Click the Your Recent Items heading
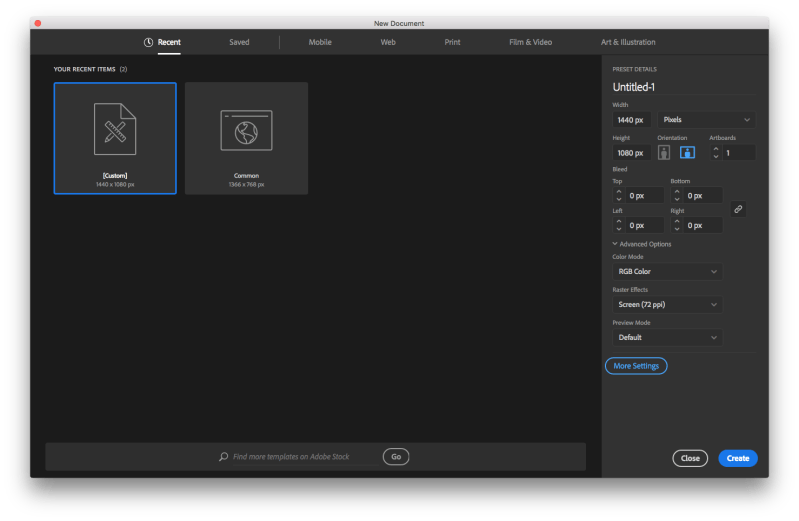 (x=90, y=69)
